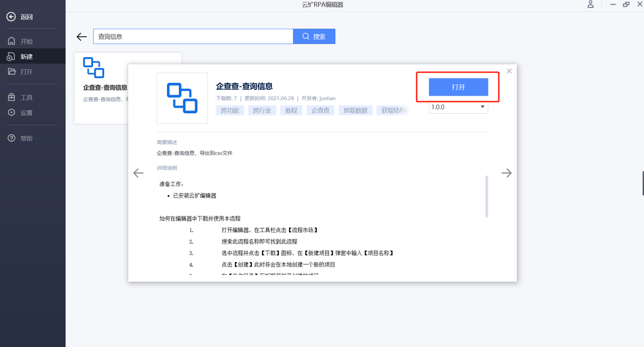Close the process detail dialog with X
Screen dimensions: 644x347
(x=509, y=71)
